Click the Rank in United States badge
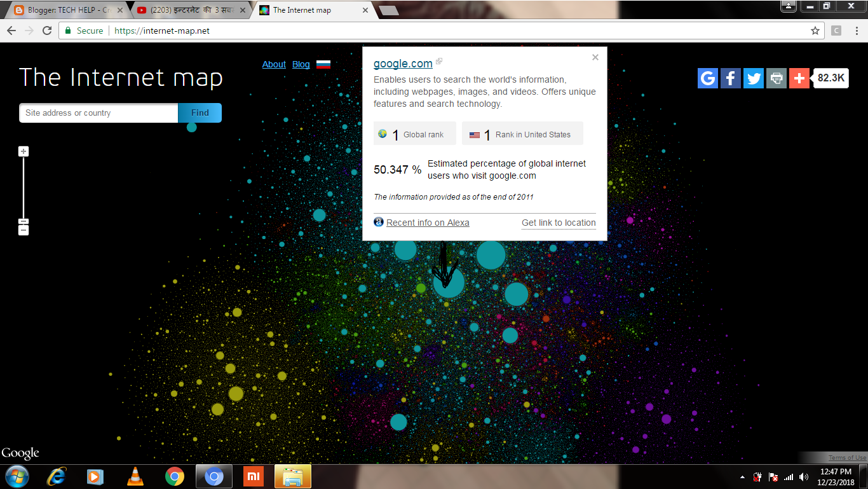The width and height of the screenshot is (868, 489). 522,134
